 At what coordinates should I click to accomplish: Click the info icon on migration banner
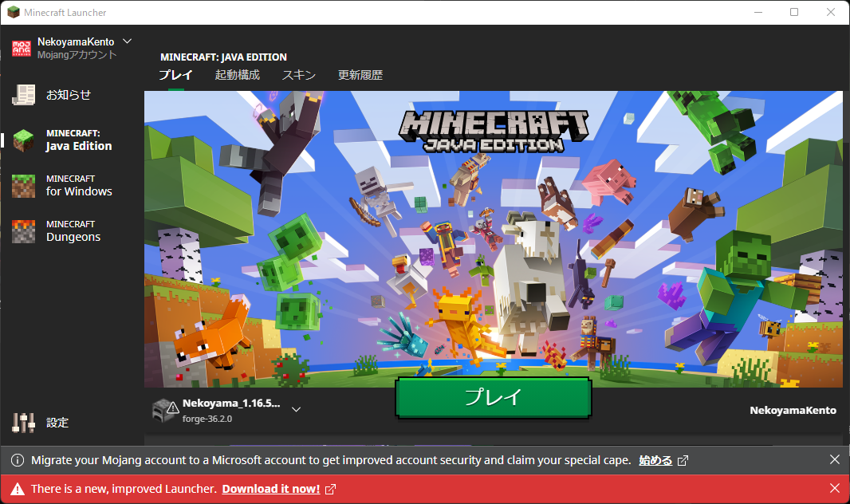click(x=18, y=460)
